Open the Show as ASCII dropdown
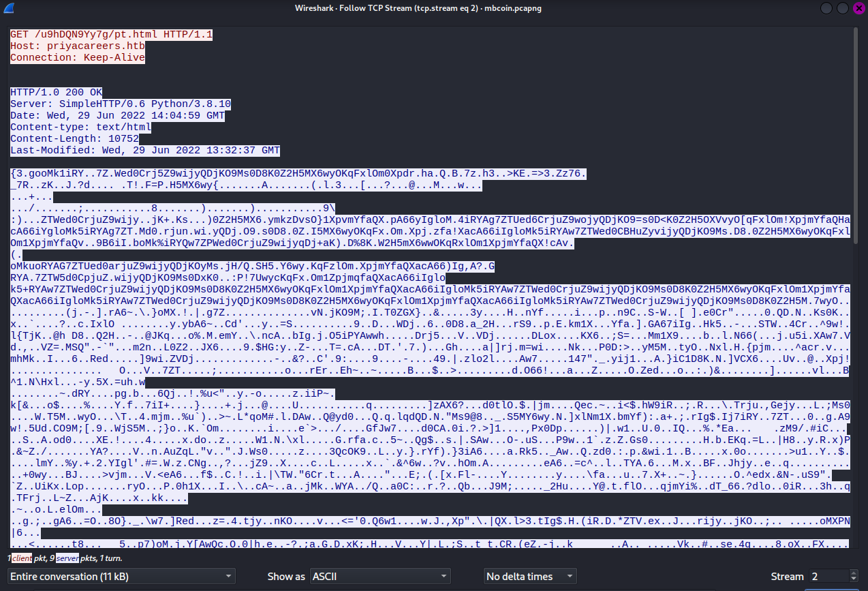868x591 pixels. pyautogui.click(x=380, y=577)
